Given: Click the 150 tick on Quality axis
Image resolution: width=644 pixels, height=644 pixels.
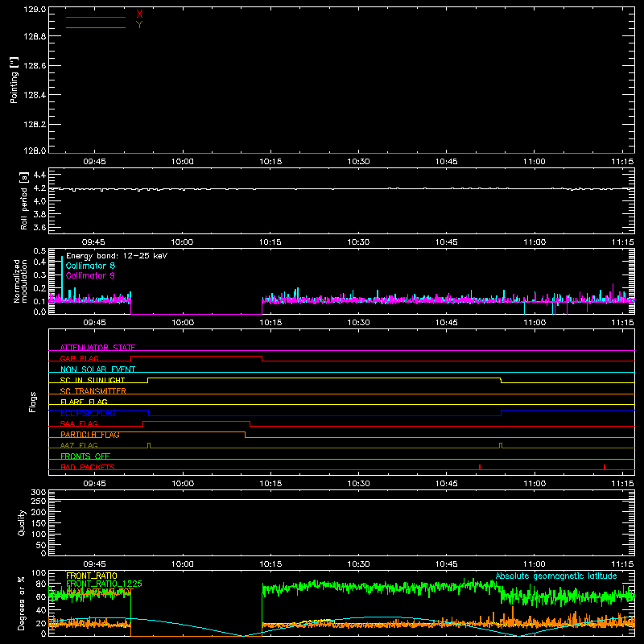Looking at the screenshot, I should (x=38, y=523).
